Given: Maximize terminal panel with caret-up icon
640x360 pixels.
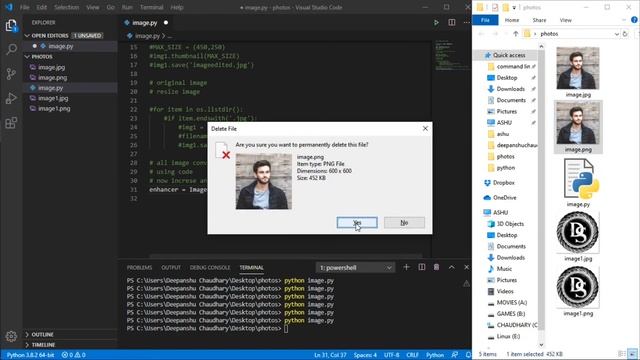Looking at the screenshot, I should point(451,267).
